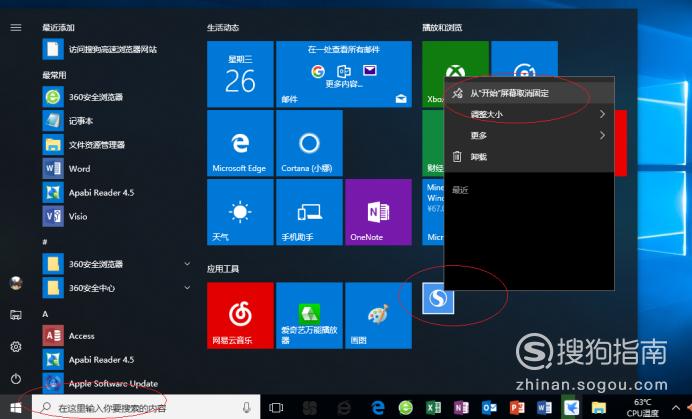Launch Access from the app list

click(117, 336)
